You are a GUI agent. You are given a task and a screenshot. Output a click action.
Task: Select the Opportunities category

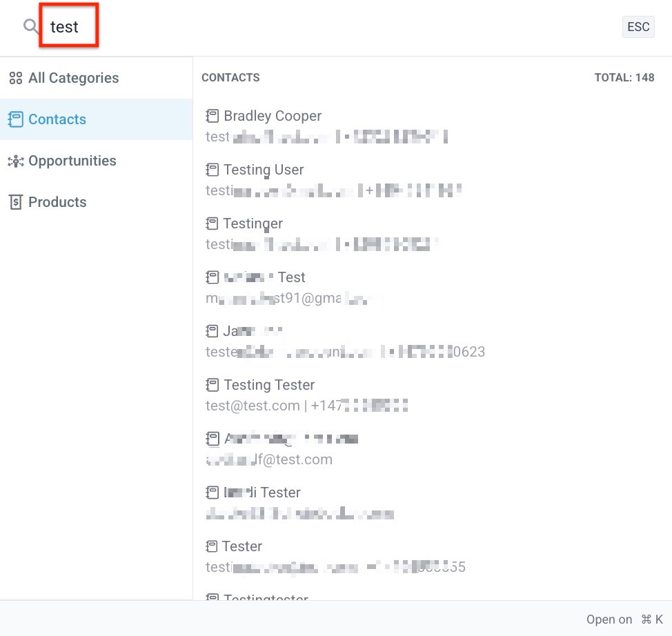[97, 161]
